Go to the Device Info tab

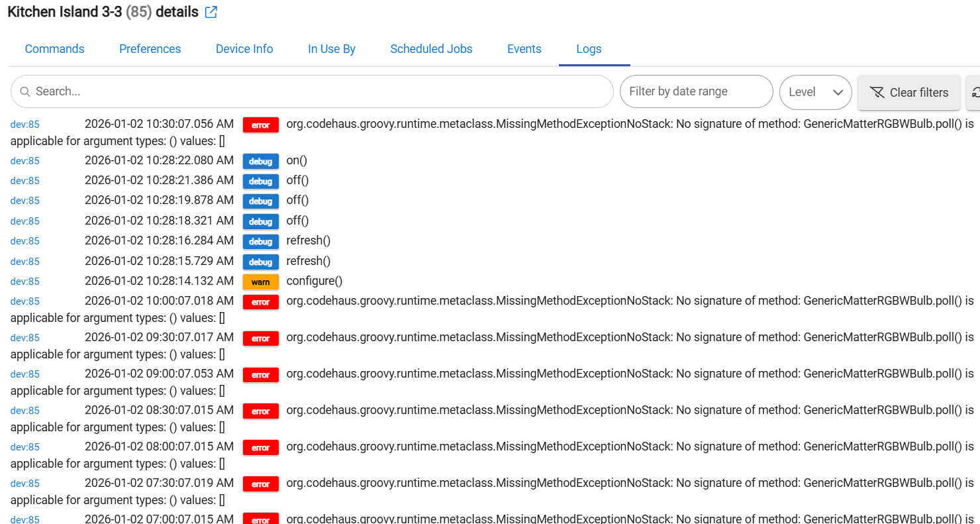(244, 49)
